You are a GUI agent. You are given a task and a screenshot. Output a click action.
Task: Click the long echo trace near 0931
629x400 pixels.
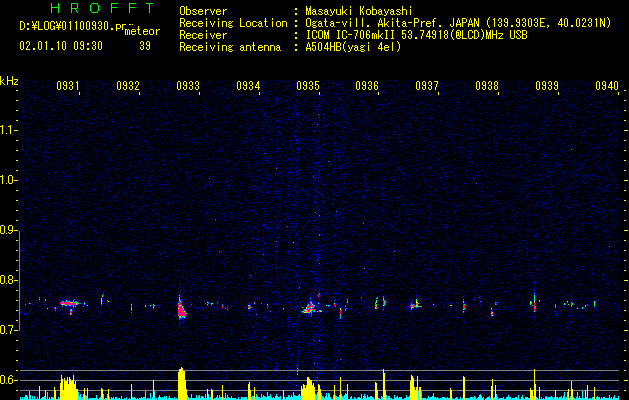pyautogui.click(x=70, y=304)
